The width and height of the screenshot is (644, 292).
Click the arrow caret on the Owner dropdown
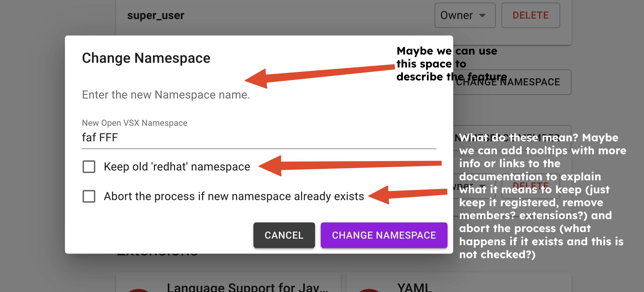point(482,16)
